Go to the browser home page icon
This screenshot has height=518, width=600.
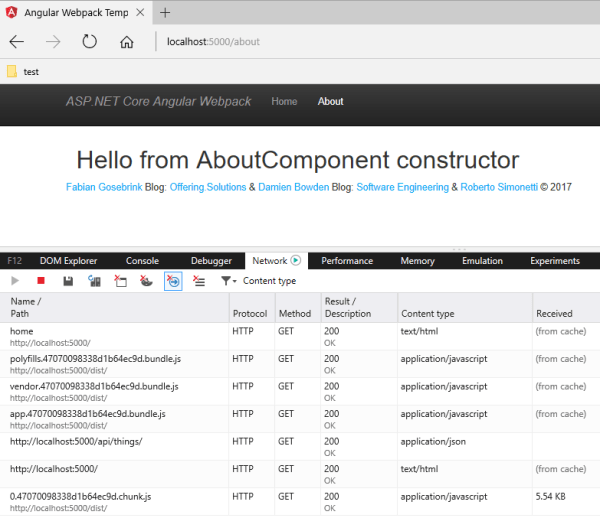(x=127, y=41)
